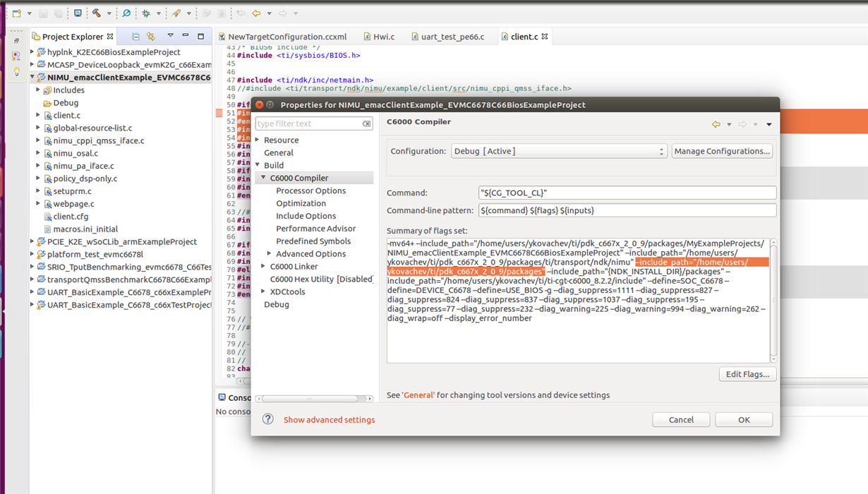Select the Project Explorer tab
Screen dimensions: 868x494
[73, 37]
